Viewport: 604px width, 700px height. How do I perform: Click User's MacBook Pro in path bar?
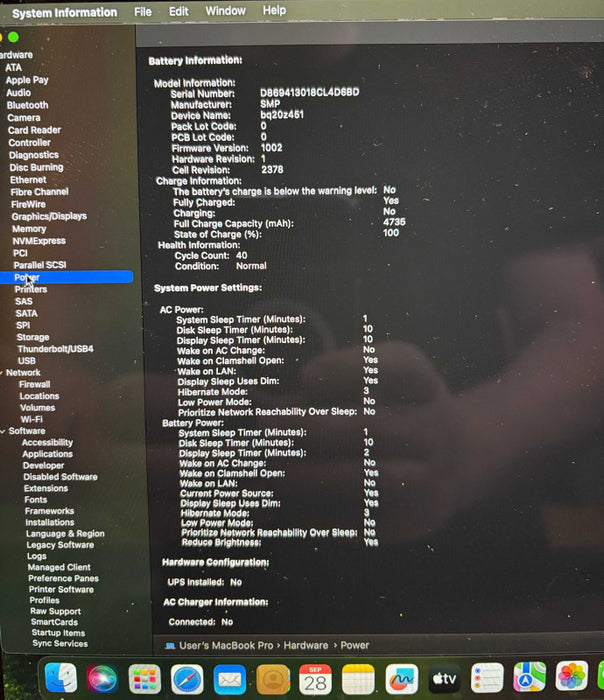coord(226,646)
